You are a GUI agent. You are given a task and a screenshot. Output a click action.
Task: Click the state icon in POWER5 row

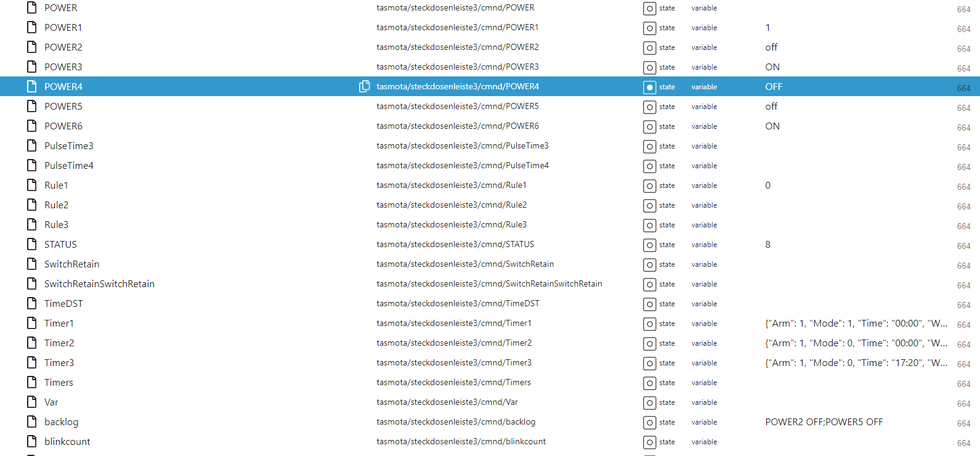point(649,107)
